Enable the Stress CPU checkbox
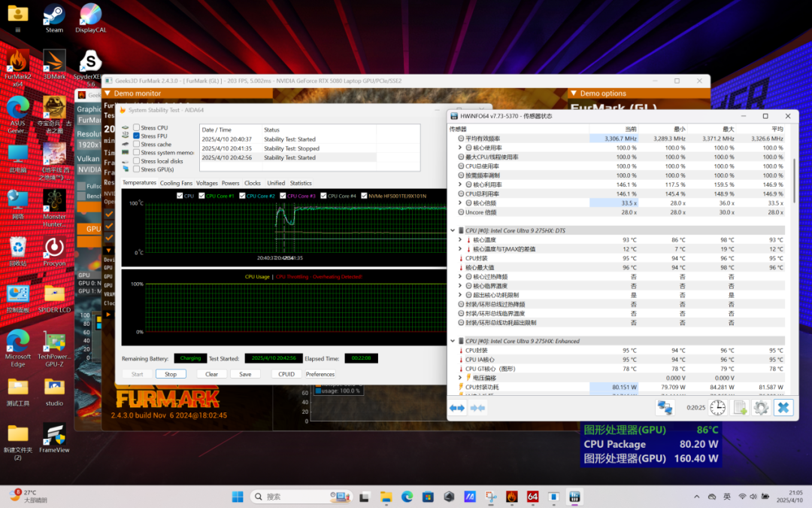The height and width of the screenshot is (508, 812). point(136,127)
